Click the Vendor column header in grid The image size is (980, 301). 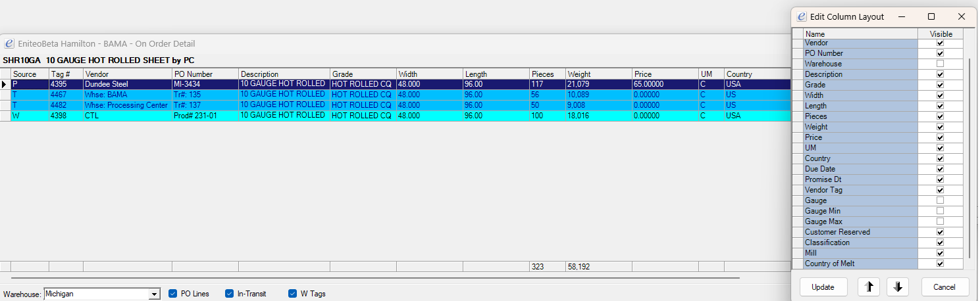tap(128, 74)
